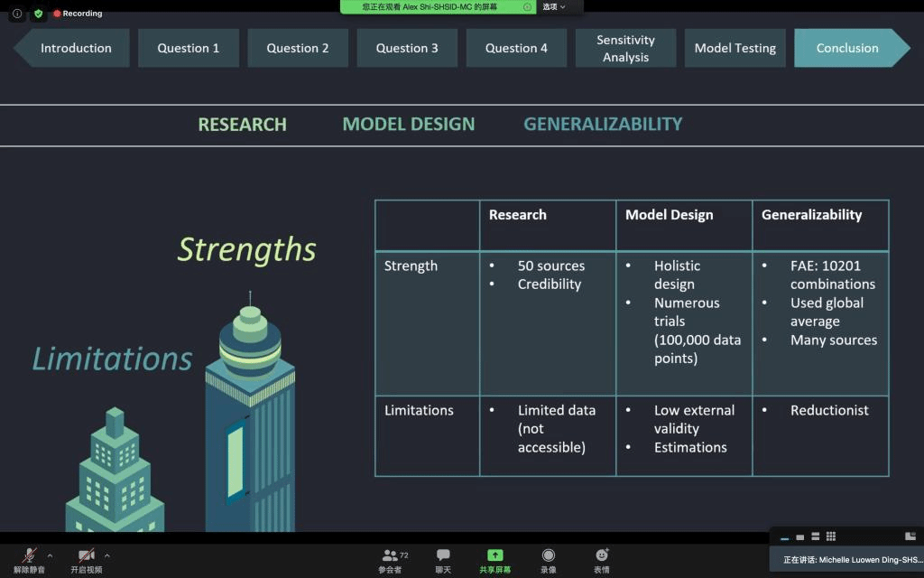Open the chat panel (聊天)
The image size is (924, 578).
443,561
